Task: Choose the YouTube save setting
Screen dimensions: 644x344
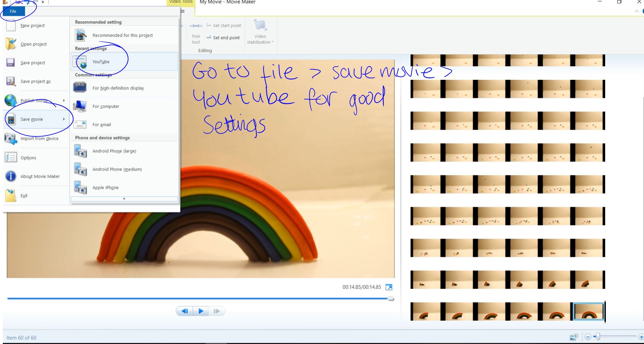Action: [x=124, y=62]
